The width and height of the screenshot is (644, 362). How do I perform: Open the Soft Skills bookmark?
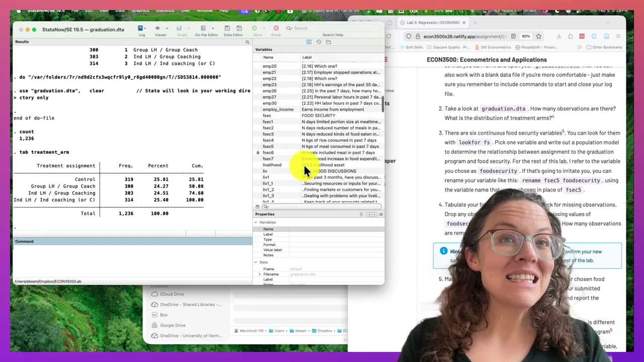[x=411, y=47]
